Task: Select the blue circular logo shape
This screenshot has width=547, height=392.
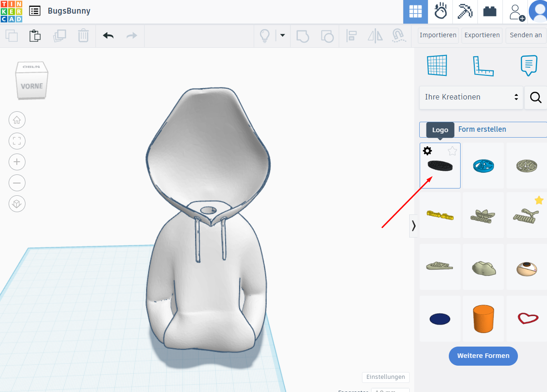Action: pos(483,166)
